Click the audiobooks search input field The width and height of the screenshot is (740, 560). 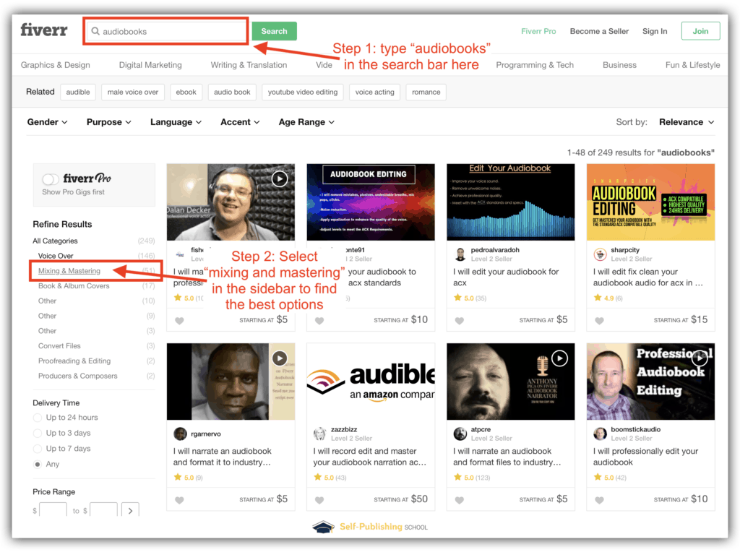pyautogui.click(x=165, y=31)
